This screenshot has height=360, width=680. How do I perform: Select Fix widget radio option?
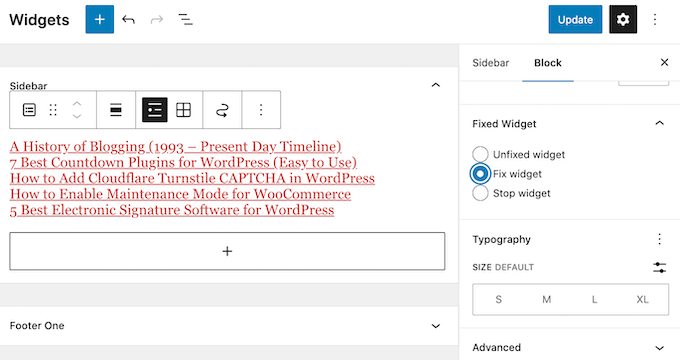(480, 174)
